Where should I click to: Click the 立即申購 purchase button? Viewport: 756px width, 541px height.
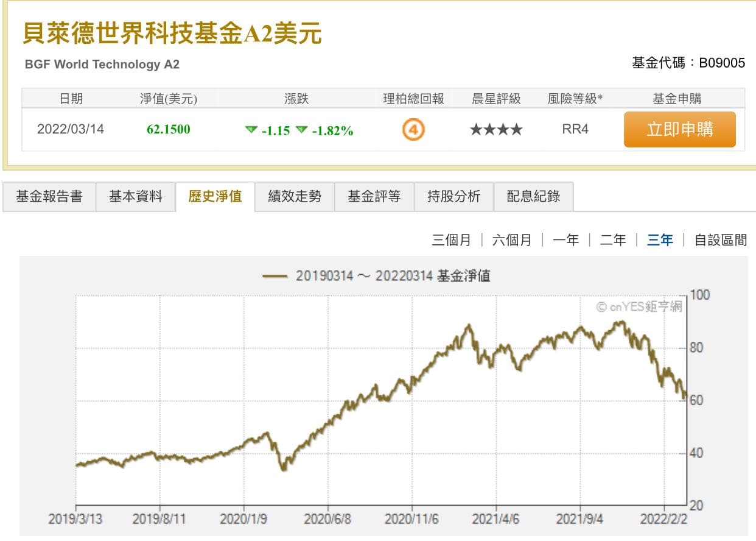(x=679, y=129)
